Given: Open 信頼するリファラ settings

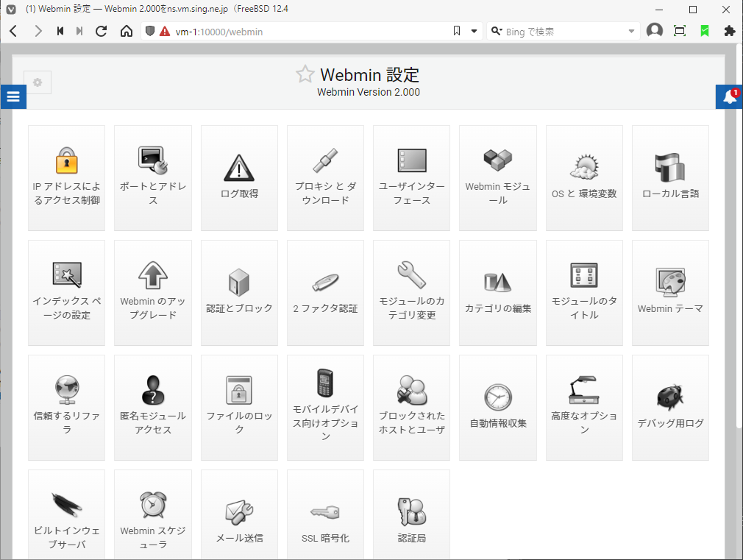Looking at the screenshot, I should coord(66,408).
